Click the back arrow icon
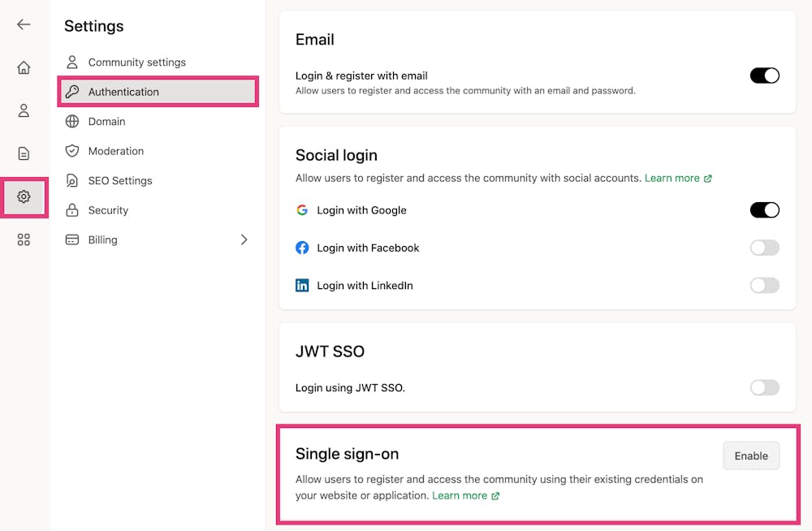Viewport: 812px width, 531px height. point(24,24)
